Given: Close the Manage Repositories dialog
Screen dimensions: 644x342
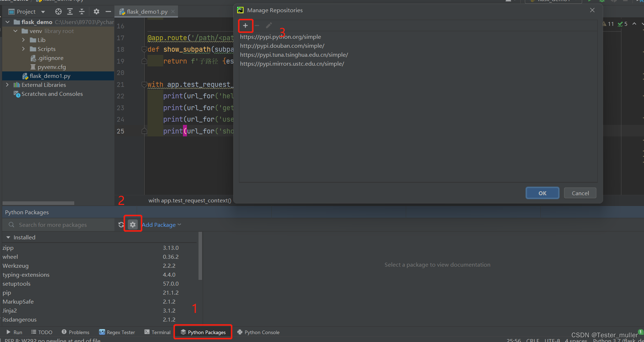Looking at the screenshot, I should pyautogui.click(x=592, y=10).
